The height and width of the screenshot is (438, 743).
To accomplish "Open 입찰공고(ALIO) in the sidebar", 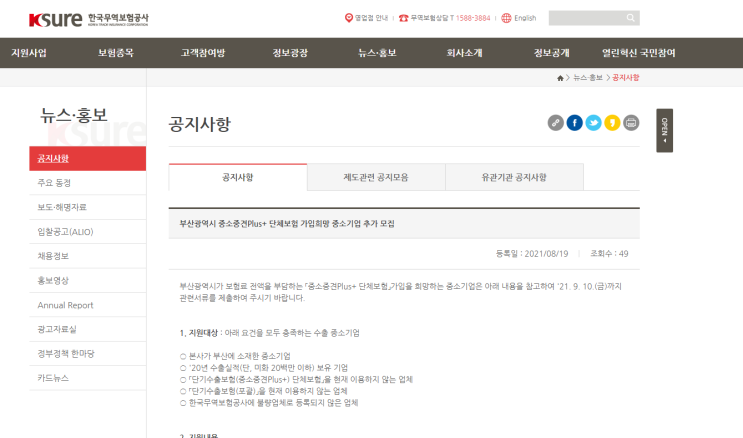I will click(x=88, y=232).
